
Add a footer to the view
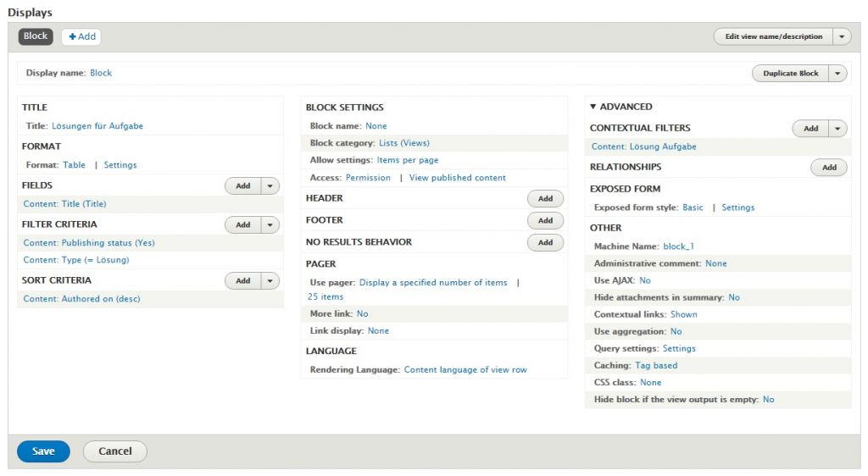click(x=545, y=220)
